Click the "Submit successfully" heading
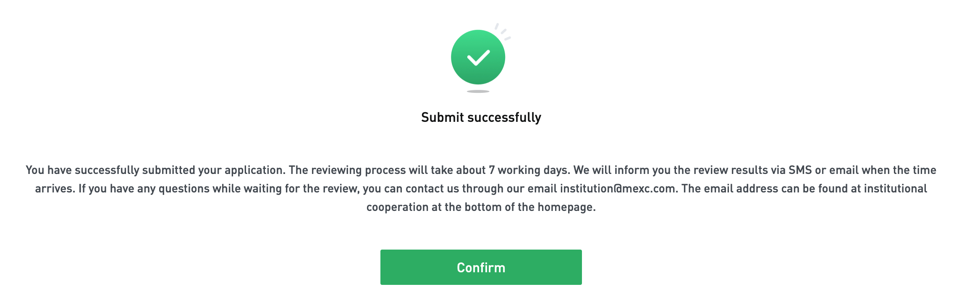Image resolution: width=980 pixels, height=300 pixels. [481, 117]
